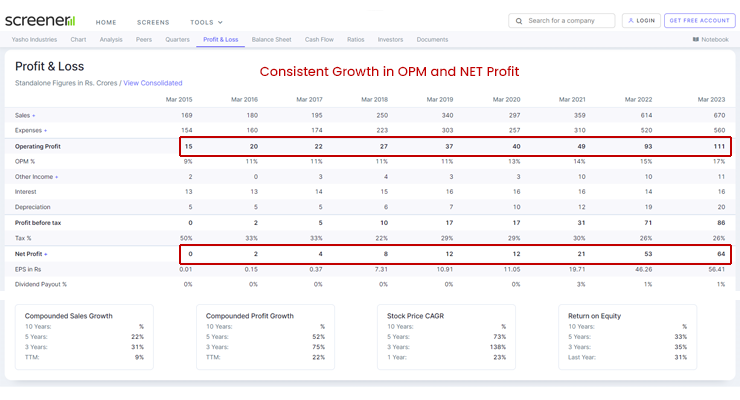Click the Screener logo
Image resolution: width=740 pixels, height=400 pixels.
pos(40,20)
